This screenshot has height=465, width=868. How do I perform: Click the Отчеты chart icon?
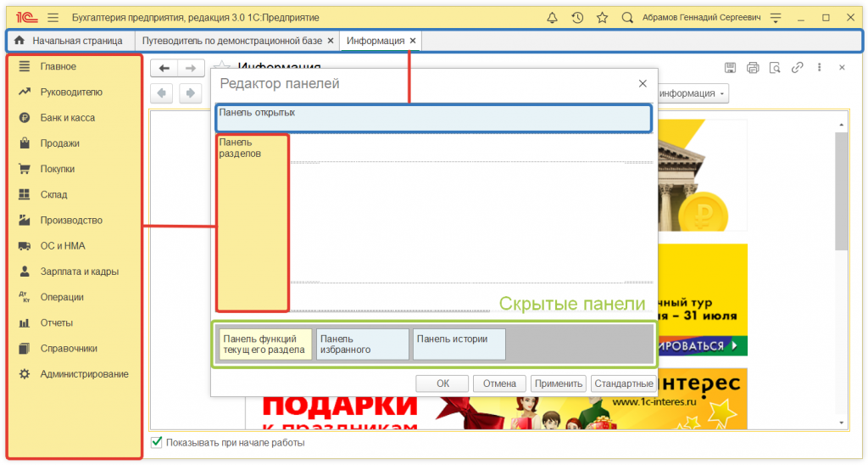[x=25, y=322]
